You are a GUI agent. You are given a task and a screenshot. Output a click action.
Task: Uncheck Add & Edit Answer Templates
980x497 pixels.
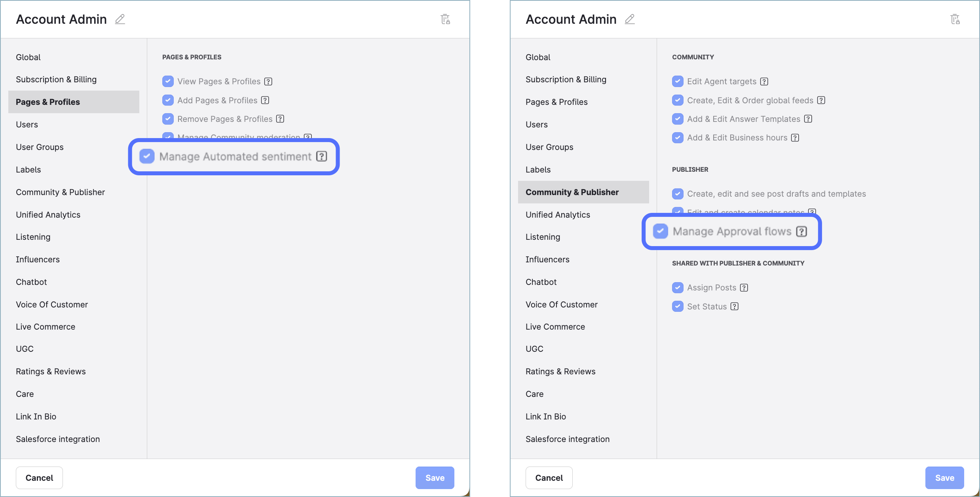[678, 119]
